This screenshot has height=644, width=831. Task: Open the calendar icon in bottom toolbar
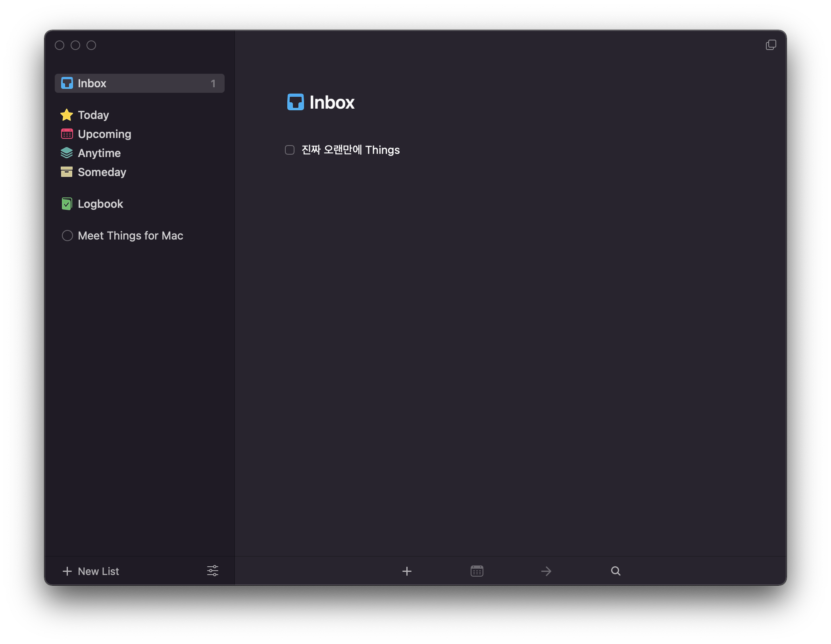[477, 571]
